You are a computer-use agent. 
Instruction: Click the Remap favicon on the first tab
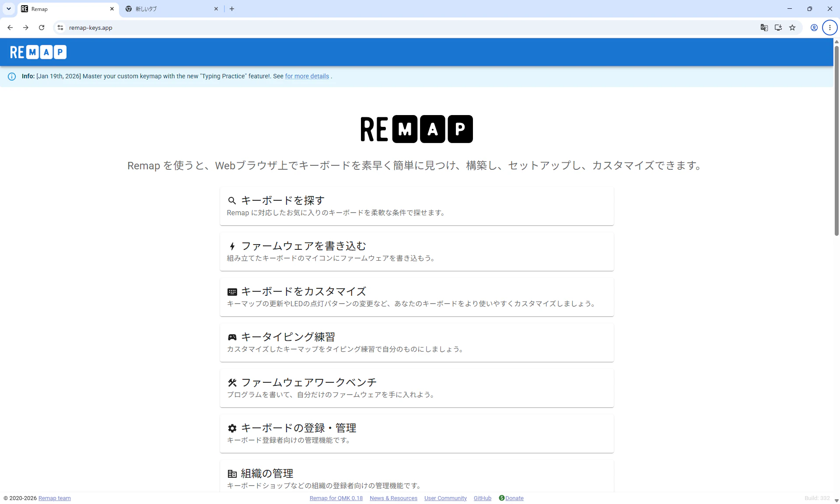pyautogui.click(x=24, y=9)
